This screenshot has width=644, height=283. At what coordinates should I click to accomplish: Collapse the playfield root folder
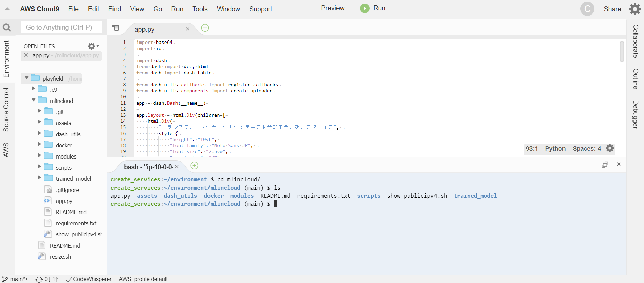pyautogui.click(x=27, y=78)
